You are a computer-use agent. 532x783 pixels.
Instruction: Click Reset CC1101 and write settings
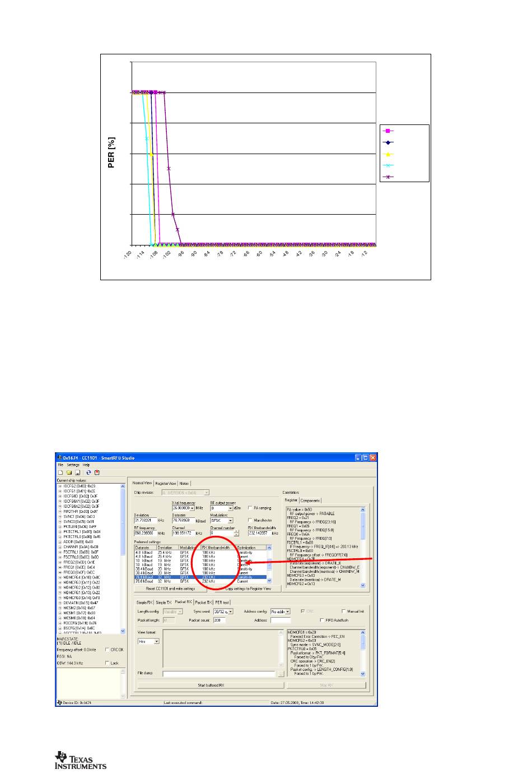[170, 589]
